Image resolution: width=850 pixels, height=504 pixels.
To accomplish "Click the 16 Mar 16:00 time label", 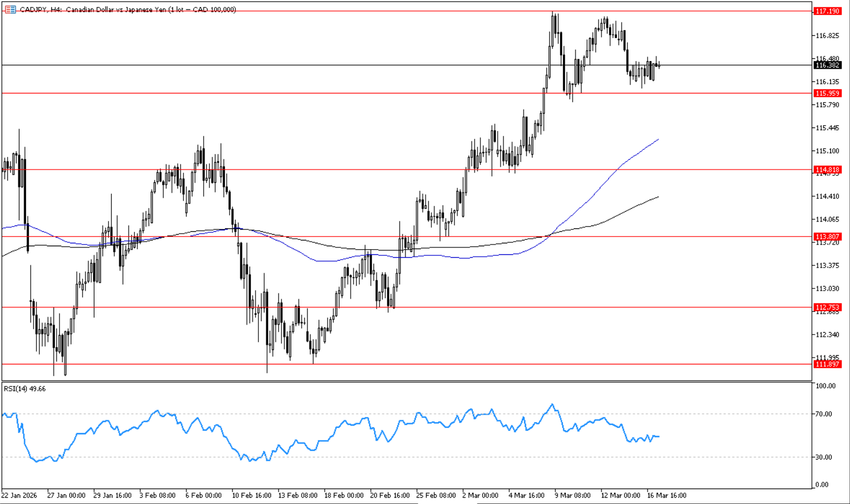I will tap(667, 495).
